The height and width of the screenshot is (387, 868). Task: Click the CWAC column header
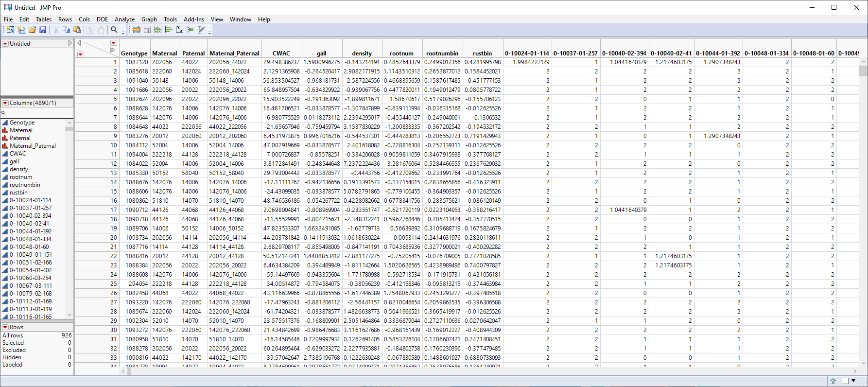coord(281,53)
